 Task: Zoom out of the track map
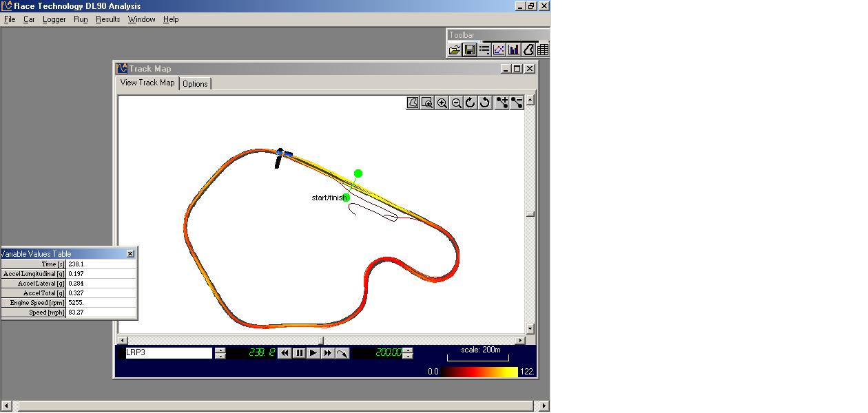(x=457, y=103)
